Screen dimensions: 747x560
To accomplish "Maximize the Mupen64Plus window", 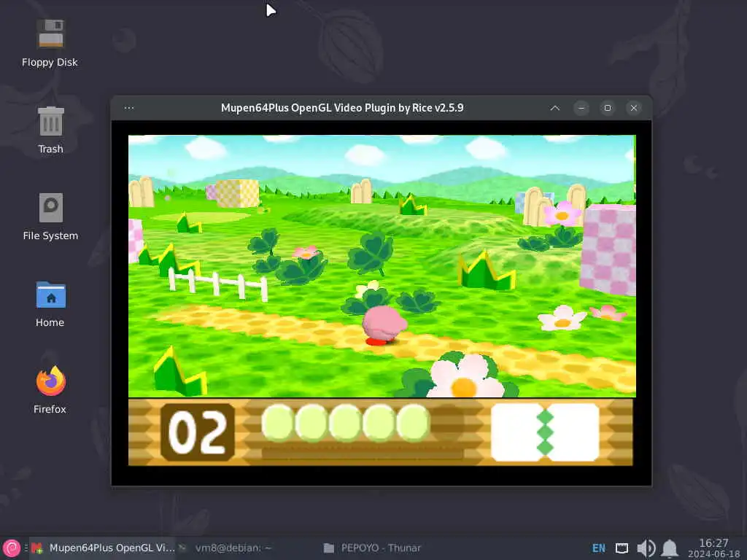I will [x=608, y=108].
